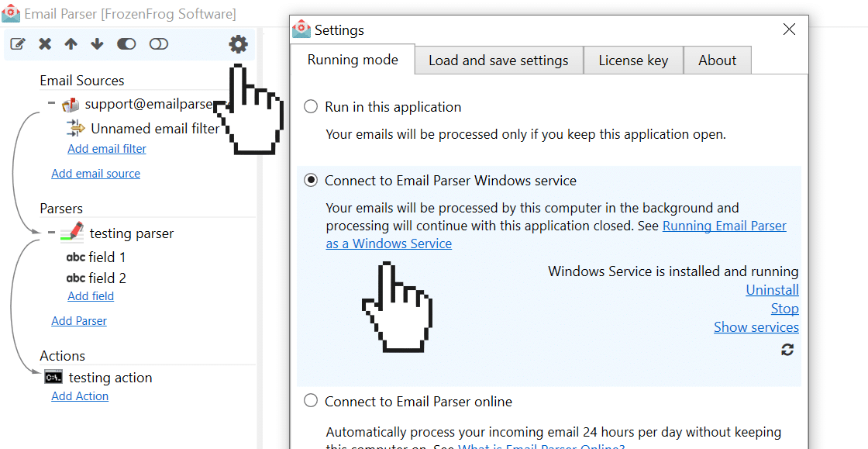The image size is (868, 449).
Task: Open the Load and save settings tab
Action: tap(498, 60)
